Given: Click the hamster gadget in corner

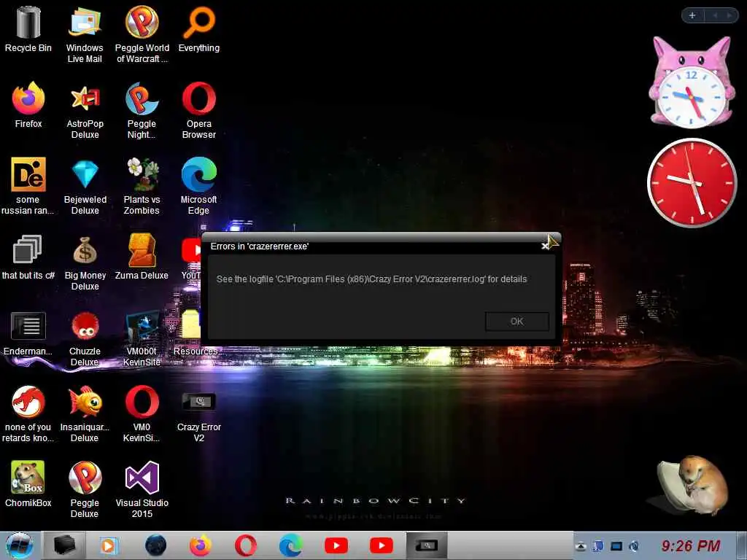Looking at the screenshot, I should point(694,485).
